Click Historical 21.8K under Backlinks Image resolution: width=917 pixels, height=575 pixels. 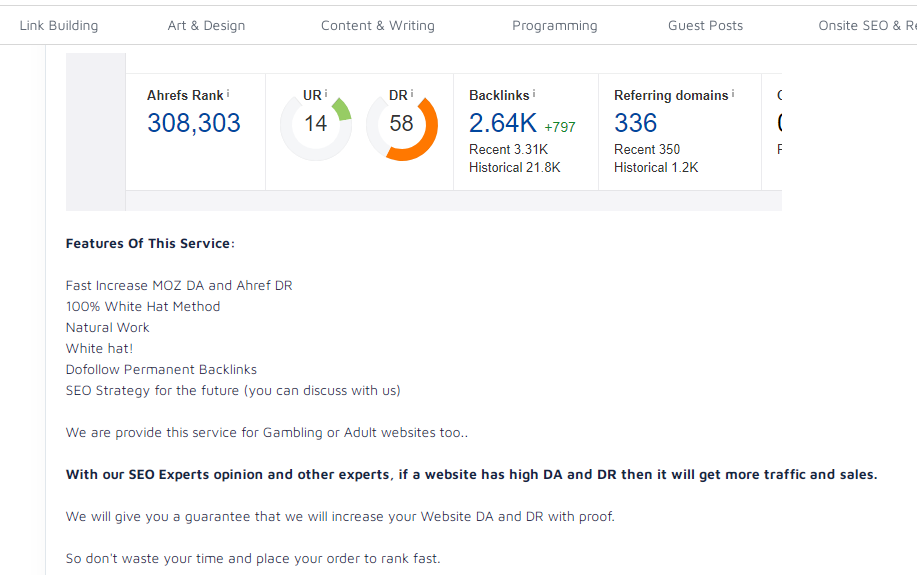pos(515,168)
